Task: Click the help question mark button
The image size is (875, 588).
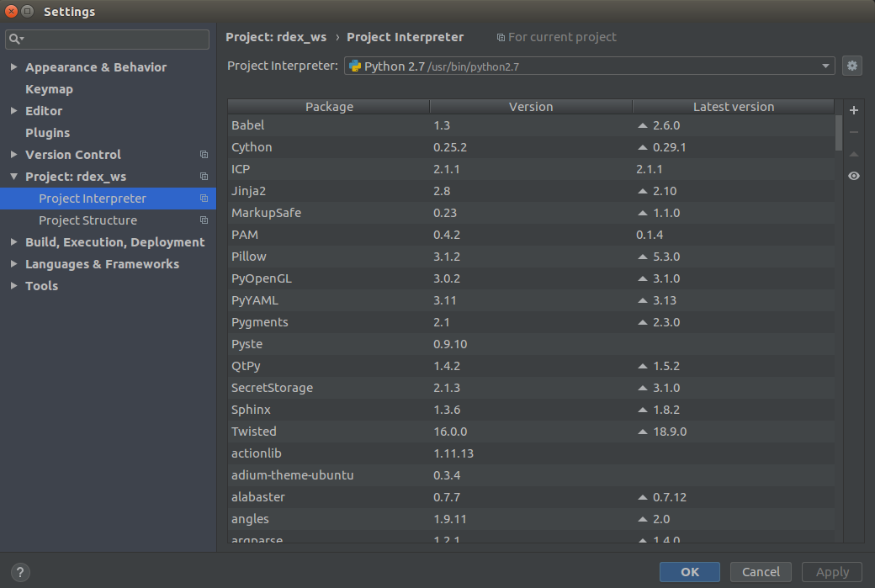Action: pyautogui.click(x=20, y=572)
